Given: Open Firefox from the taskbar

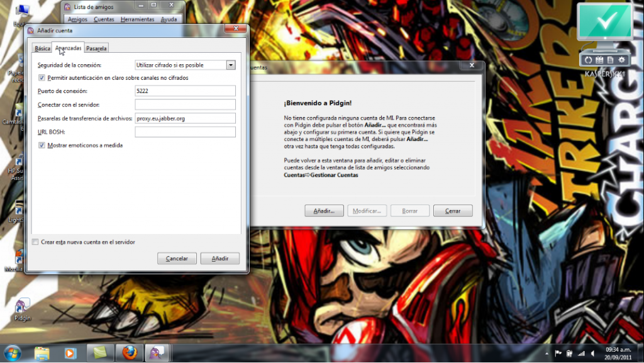Looking at the screenshot, I should click(129, 353).
